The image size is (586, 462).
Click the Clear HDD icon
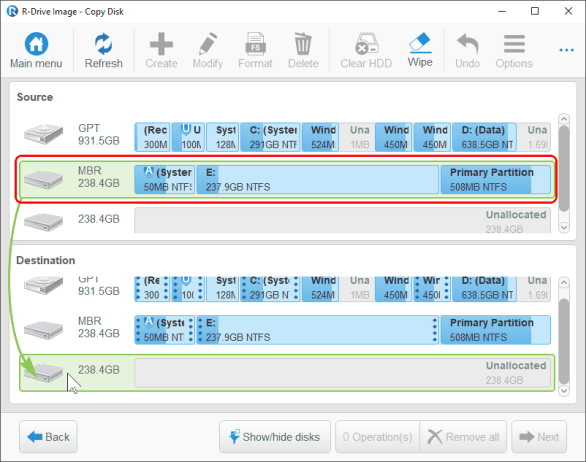click(x=366, y=44)
